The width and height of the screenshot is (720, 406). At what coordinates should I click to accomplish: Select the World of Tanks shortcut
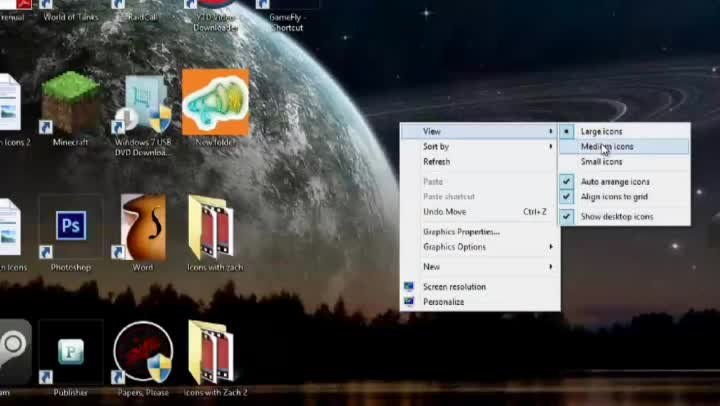click(71, 11)
